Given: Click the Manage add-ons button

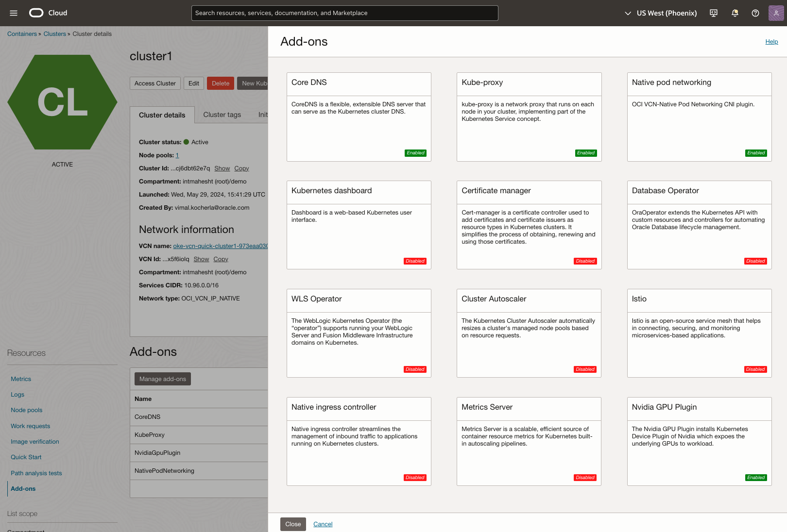Looking at the screenshot, I should click(162, 379).
